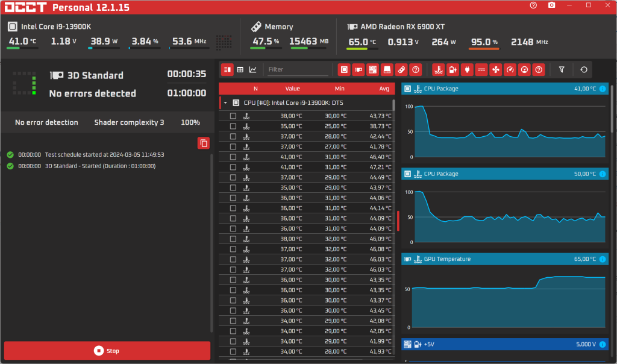Click the sensor table vertical scrollbar
The image size is (617, 364).
pos(393,105)
